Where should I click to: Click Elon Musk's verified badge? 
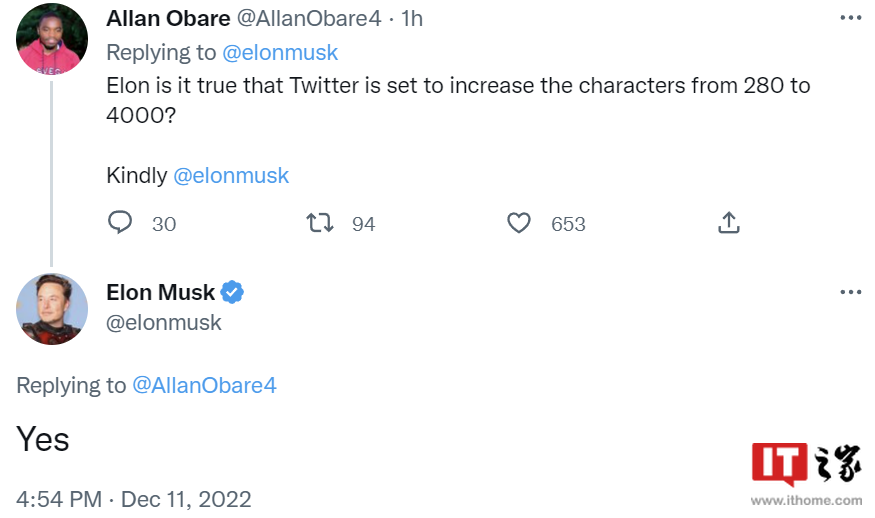pyautogui.click(x=233, y=292)
